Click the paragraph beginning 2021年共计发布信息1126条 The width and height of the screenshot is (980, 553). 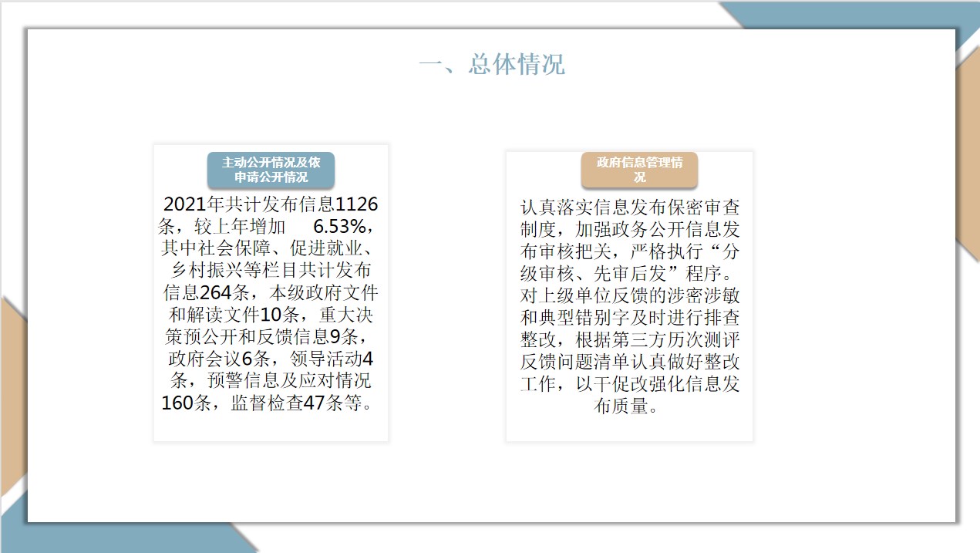coord(270,303)
